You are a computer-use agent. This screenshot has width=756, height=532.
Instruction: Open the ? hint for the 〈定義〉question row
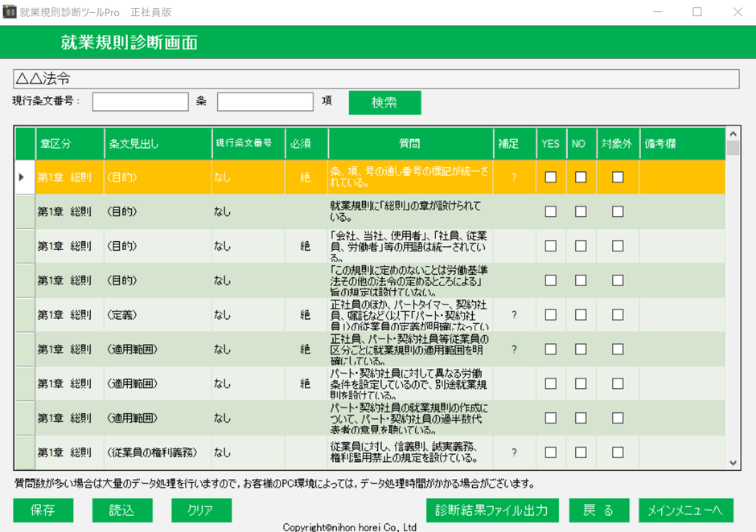pyautogui.click(x=514, y=315)
